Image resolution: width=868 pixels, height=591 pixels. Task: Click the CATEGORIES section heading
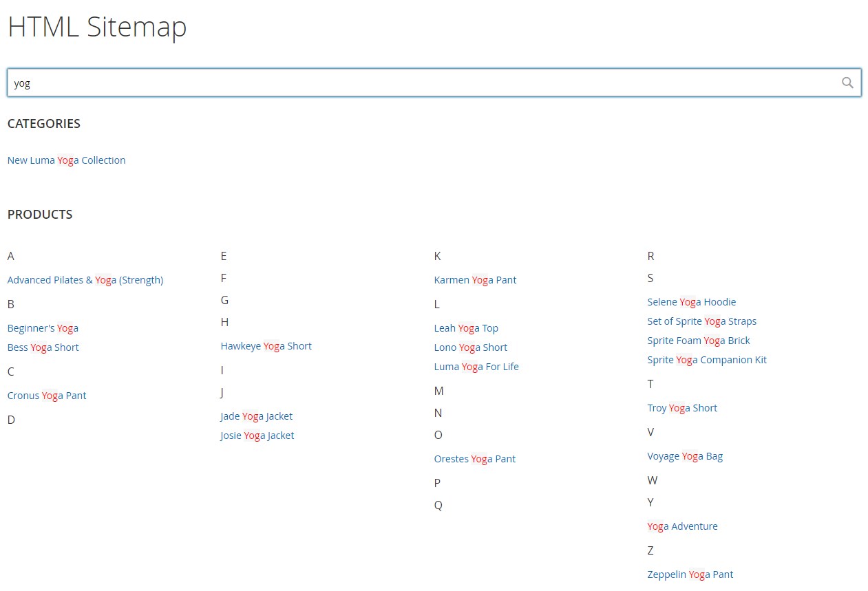44,124
